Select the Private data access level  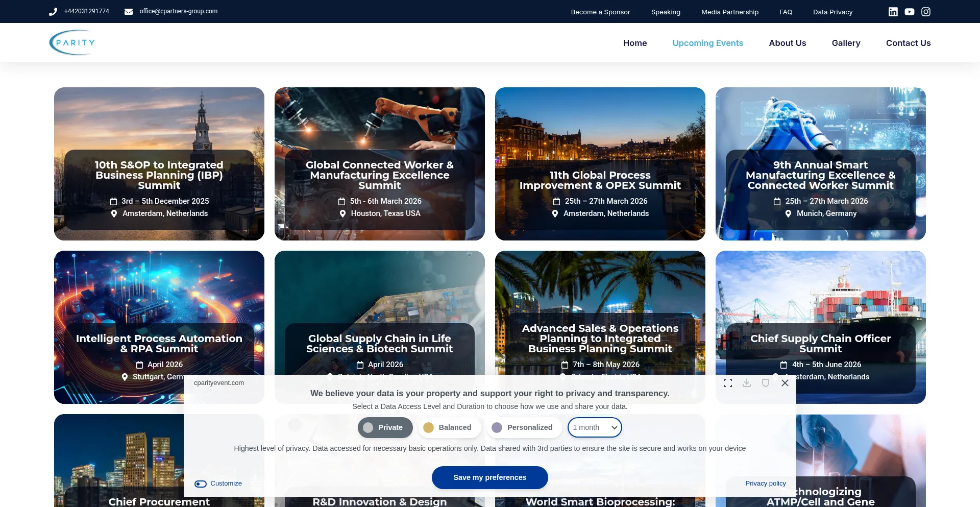click(385, 427)
